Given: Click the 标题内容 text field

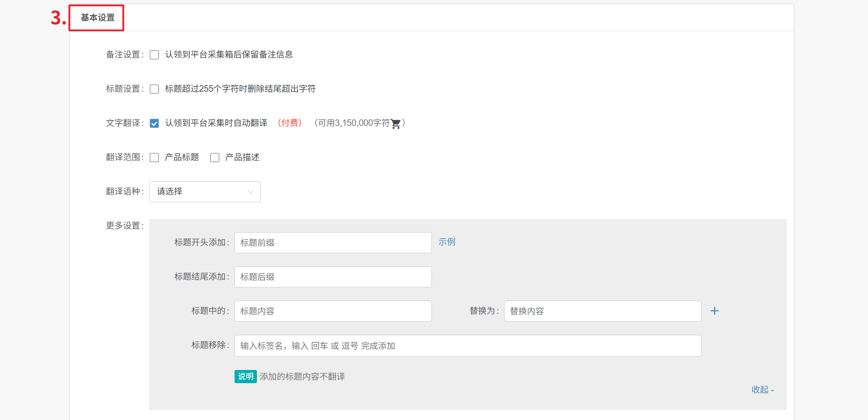Looking at the screenshot, I should [x=333, y=311].
